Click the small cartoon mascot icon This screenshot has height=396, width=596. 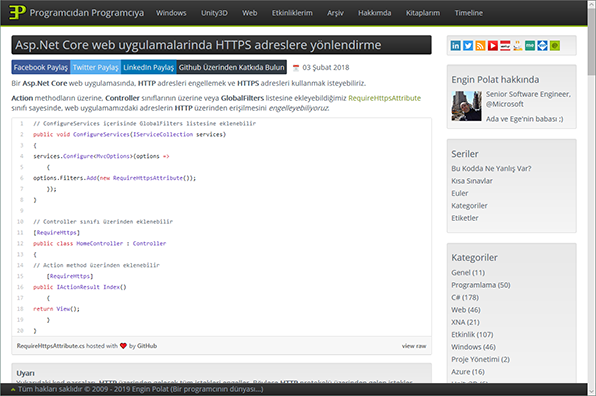pos(517,46)
